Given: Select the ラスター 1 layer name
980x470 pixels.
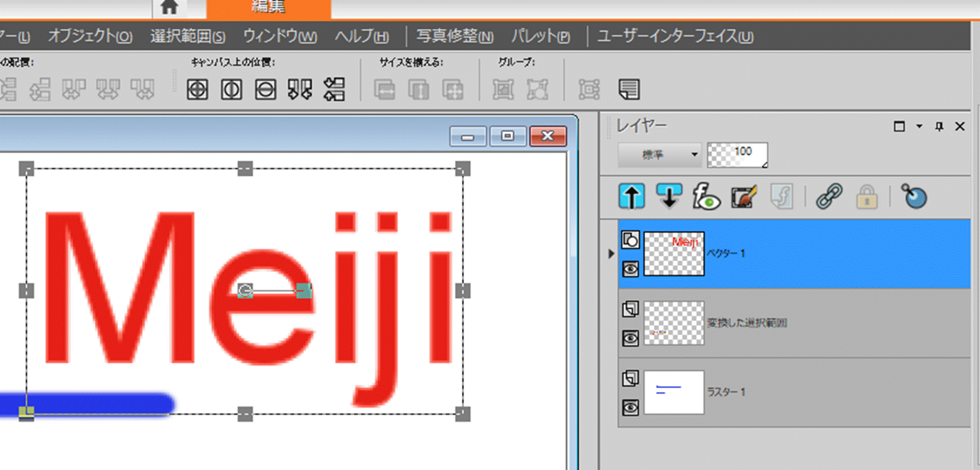Looking at the screenshot, I should 726,392.
